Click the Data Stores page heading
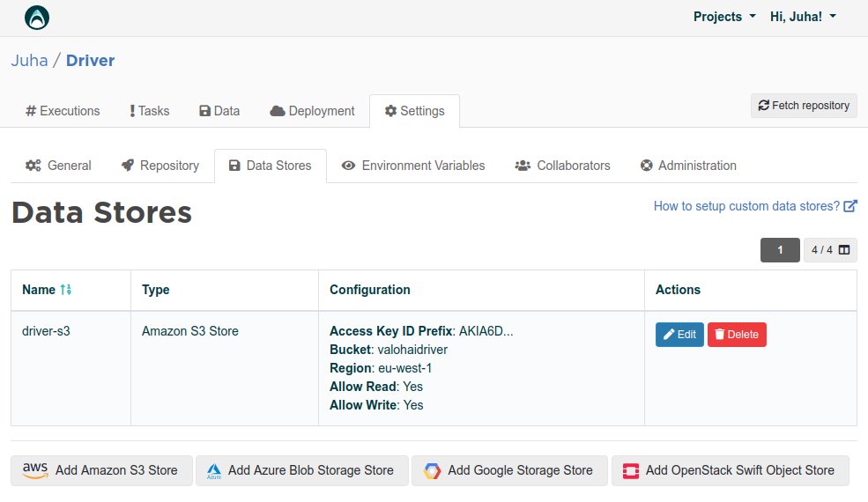The image size is (868, 502). click(x=102, y=212)
